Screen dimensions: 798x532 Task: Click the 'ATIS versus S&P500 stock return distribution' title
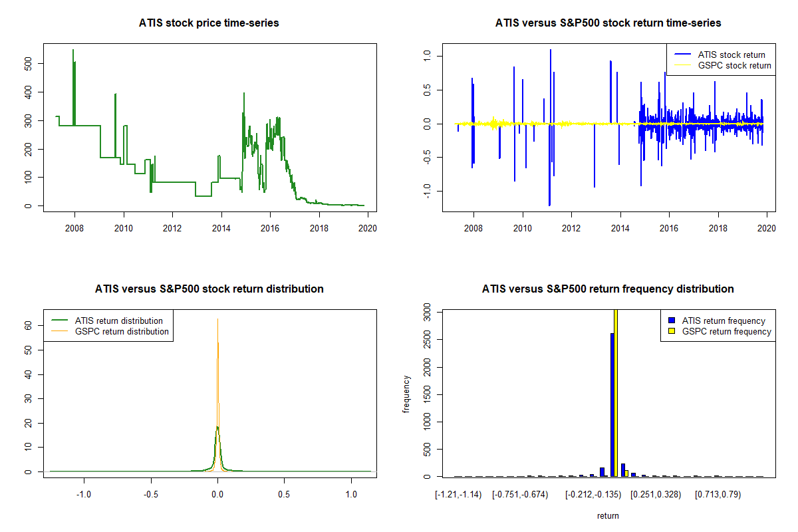coord(209,289)
